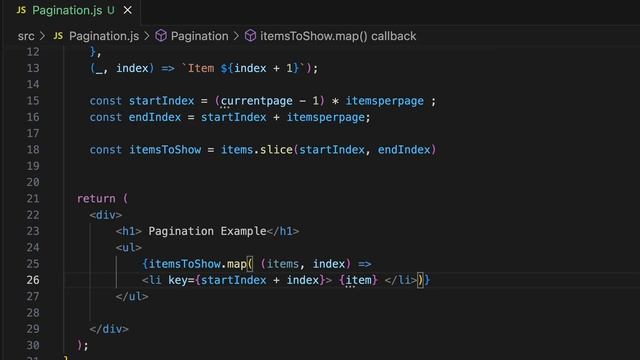Expand the chevron after the Pagination breadcrumb
The height and width of the screenshot is (360, 640).
[236, 36]
